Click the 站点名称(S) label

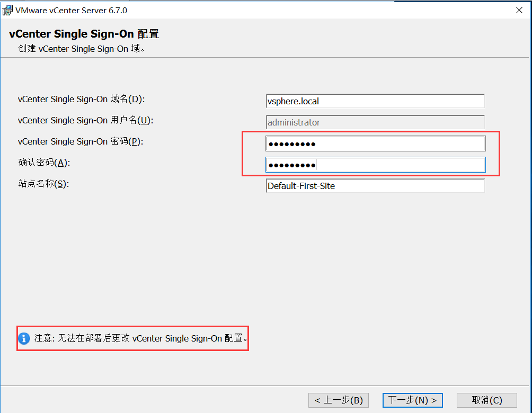[x=43, y=183]
